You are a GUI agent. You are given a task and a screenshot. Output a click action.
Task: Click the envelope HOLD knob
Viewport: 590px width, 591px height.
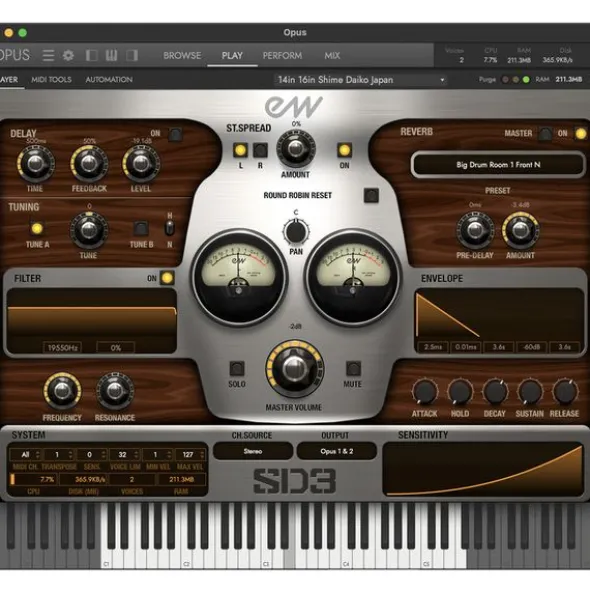(460, 392)
